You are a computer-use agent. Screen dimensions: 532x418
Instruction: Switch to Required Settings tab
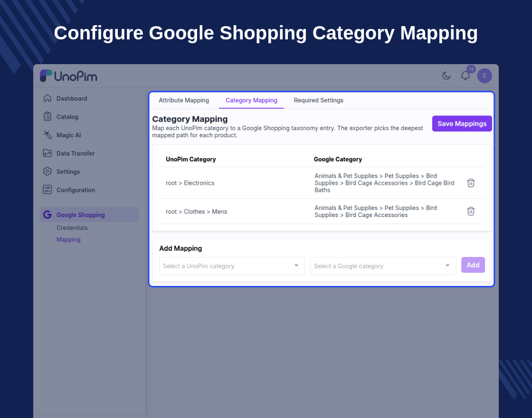(x=319, y=100)
